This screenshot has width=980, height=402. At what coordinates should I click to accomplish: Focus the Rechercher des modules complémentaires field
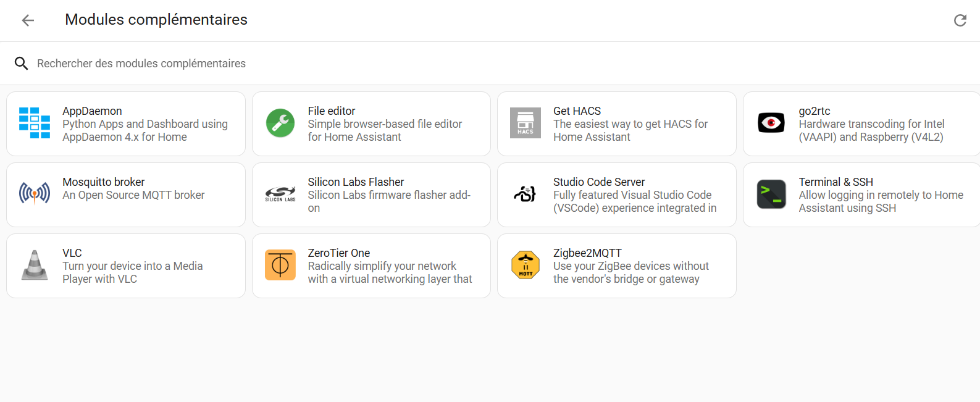(x=490, y=64)
